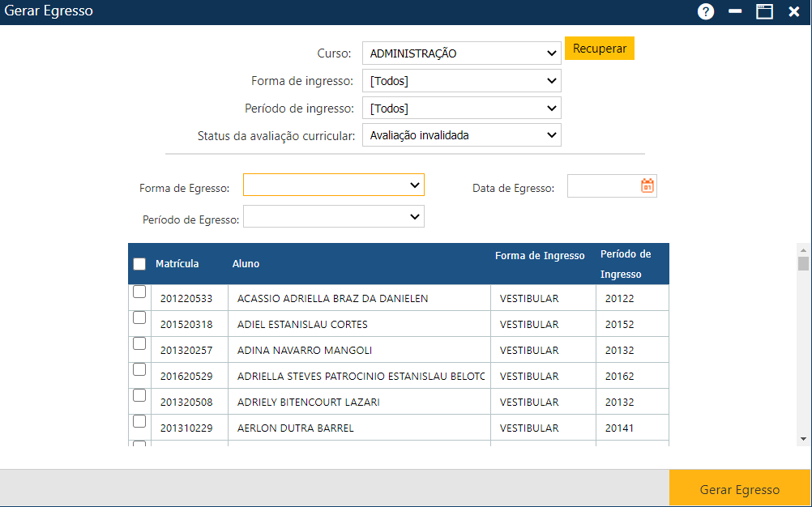
Task: Minimize the Gerar Egresso window
Action: pyautogui.click(x=735, y=12)
